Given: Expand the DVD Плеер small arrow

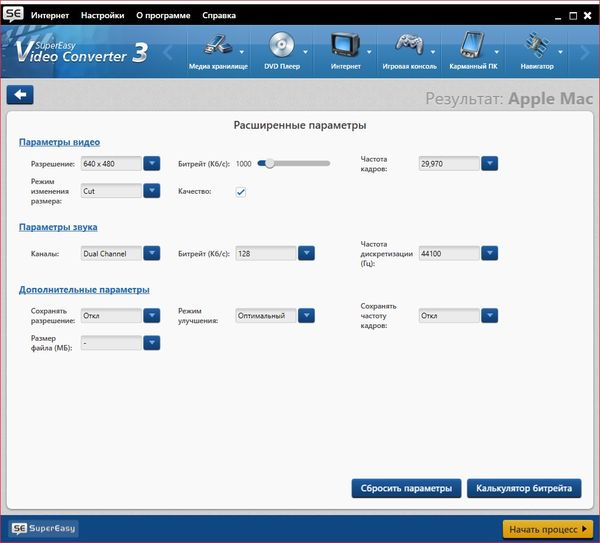Looking at the screenshot, I should click(x=305, y=52).
